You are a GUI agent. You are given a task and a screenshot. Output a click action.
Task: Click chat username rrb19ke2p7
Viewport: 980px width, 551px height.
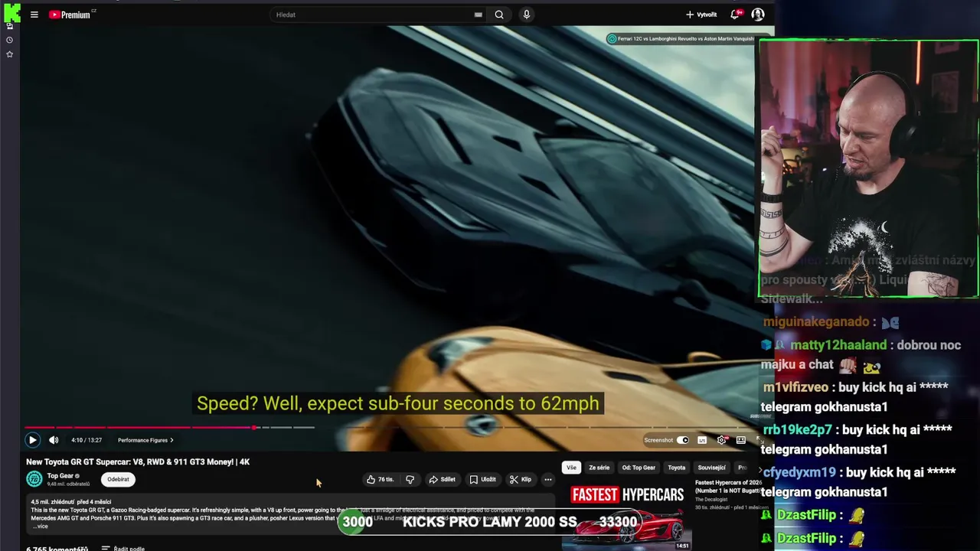click(x=798, y=430)
